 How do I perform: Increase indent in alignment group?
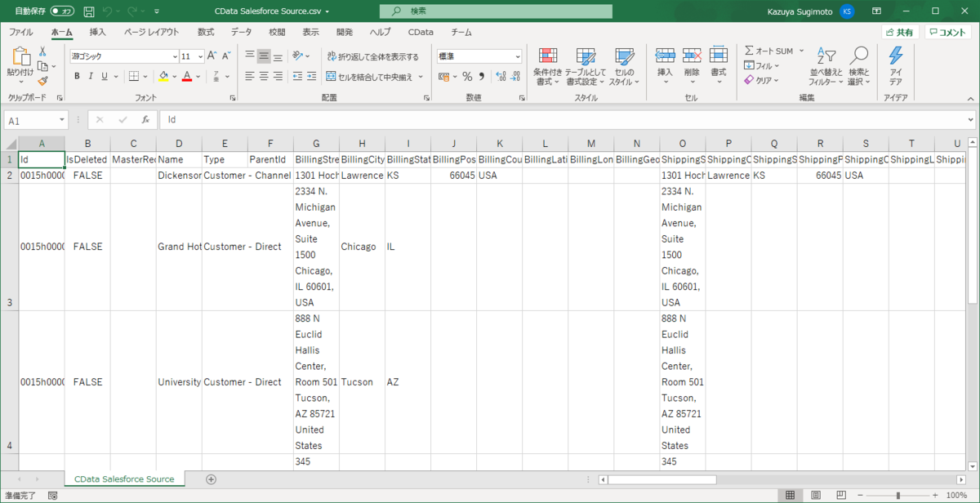311,76
